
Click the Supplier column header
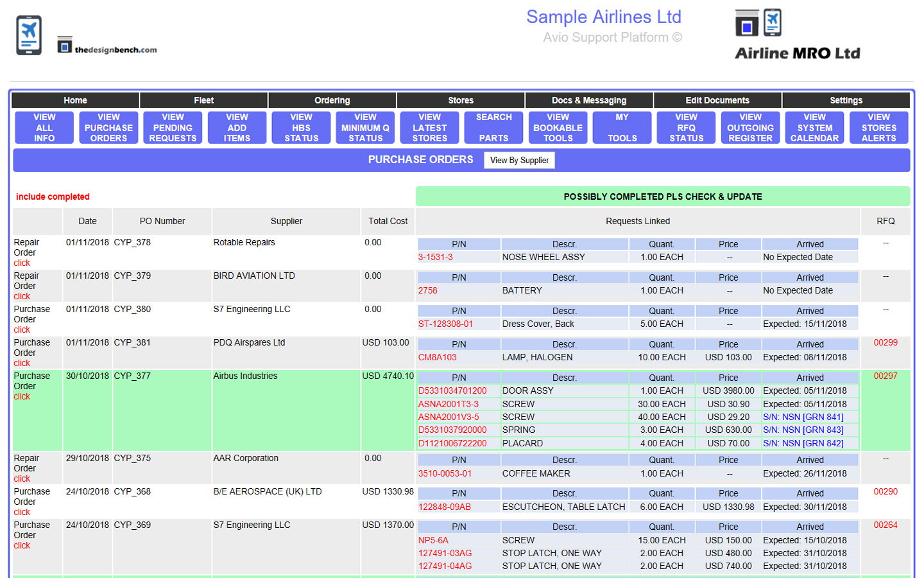(x=286, y=221)
